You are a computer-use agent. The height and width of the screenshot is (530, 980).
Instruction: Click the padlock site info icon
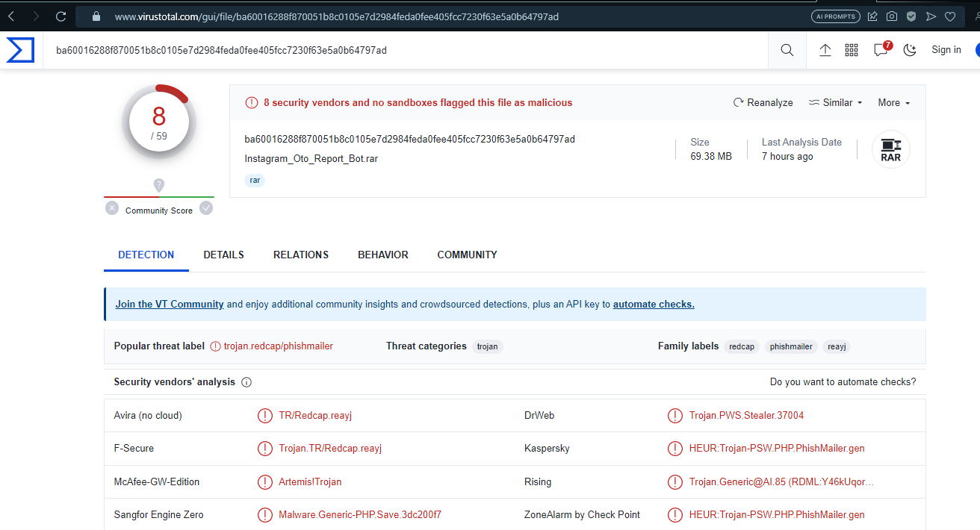[96, 16]
